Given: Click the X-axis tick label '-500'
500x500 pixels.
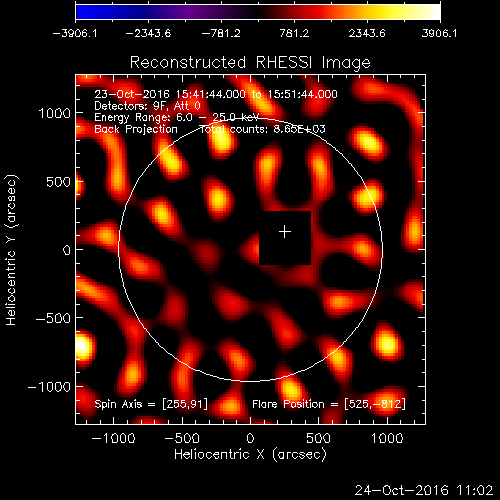Looking at the screenshot, I should pos(182,438).
